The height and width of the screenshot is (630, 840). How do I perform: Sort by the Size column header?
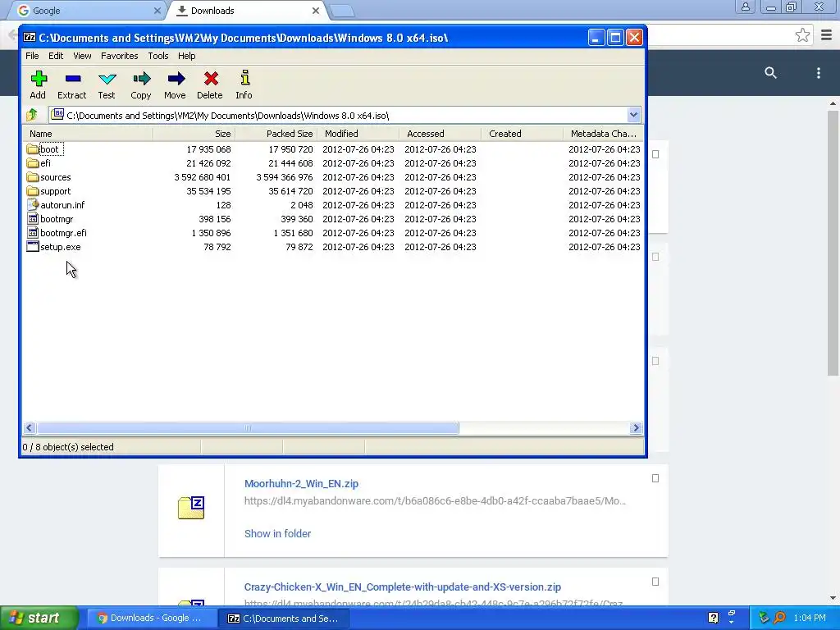tap(194, 134)
